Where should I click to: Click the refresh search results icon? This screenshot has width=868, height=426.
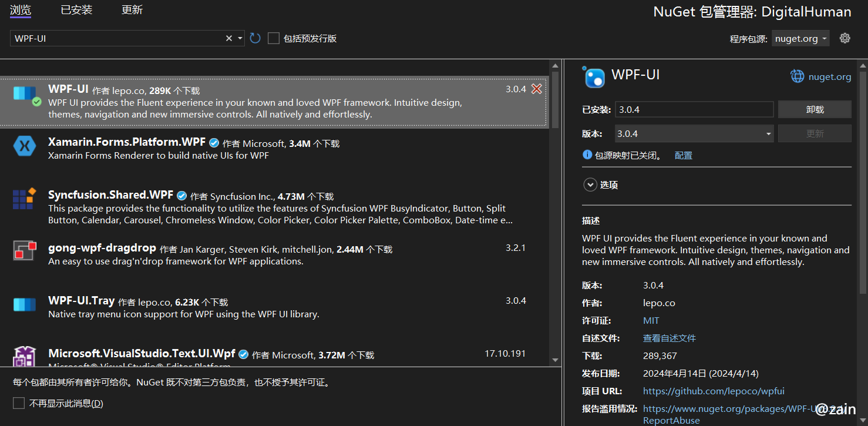click(255, 38)
